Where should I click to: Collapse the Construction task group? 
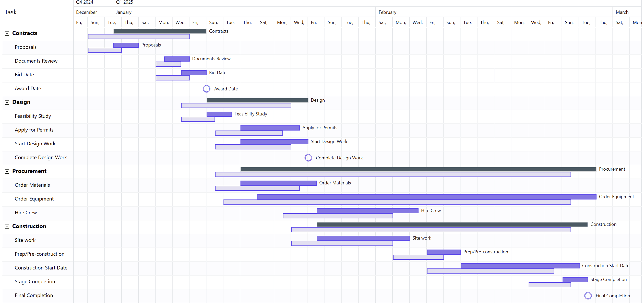click(x=7, y=227)
